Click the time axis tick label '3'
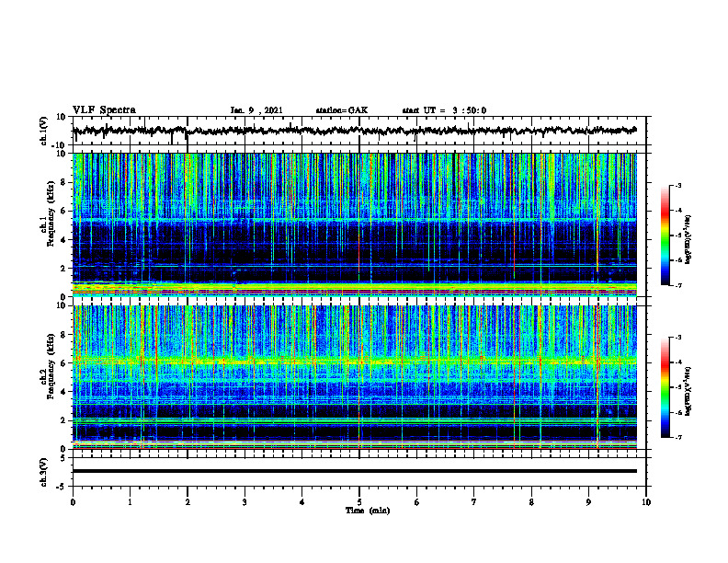Image resolution: width=728 pixels, height=563 pixels. point(245,502)
